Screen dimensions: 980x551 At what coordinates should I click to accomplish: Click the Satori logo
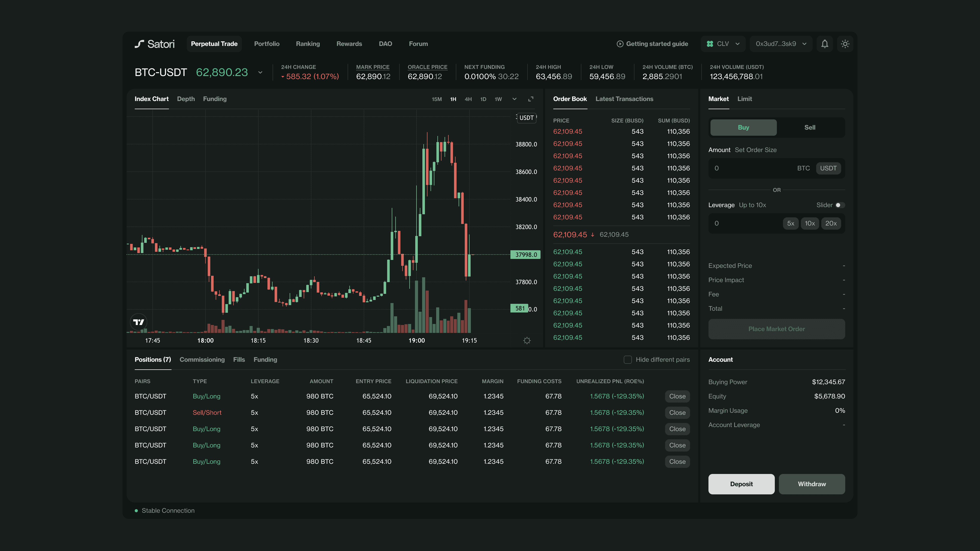154,44
